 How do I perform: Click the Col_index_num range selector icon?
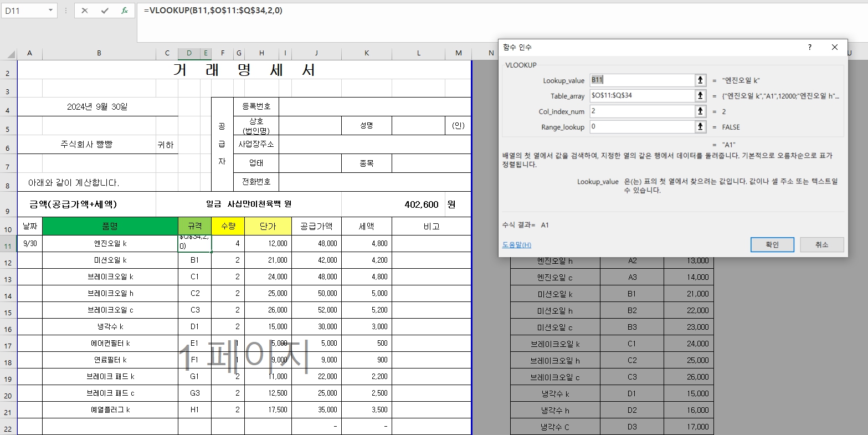click(x=700, y=111)
